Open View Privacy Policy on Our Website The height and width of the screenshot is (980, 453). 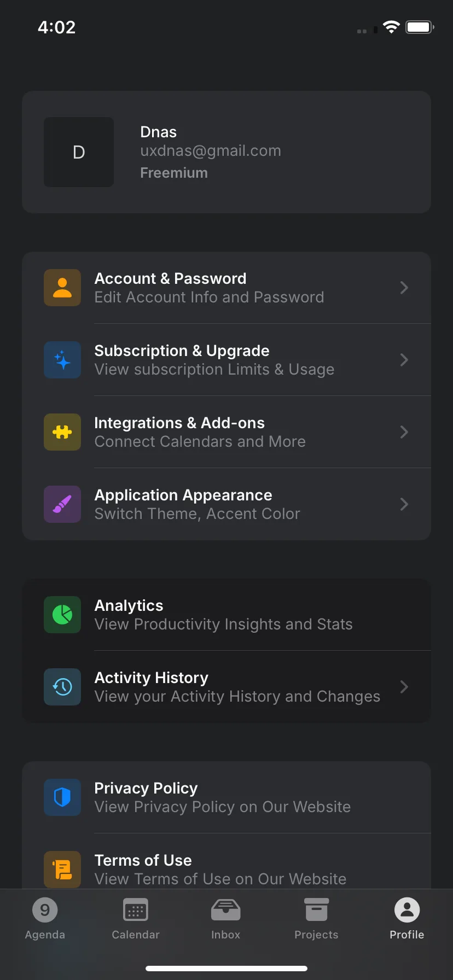[x=223, y=807]
